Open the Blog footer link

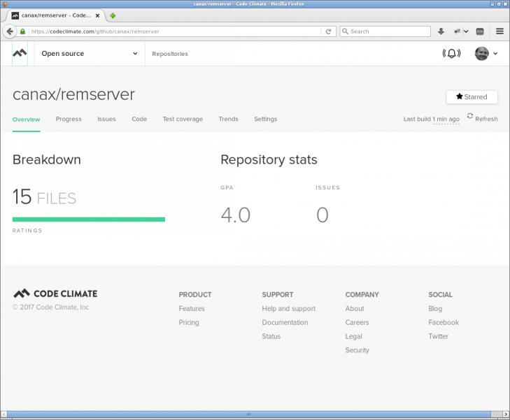435,309
